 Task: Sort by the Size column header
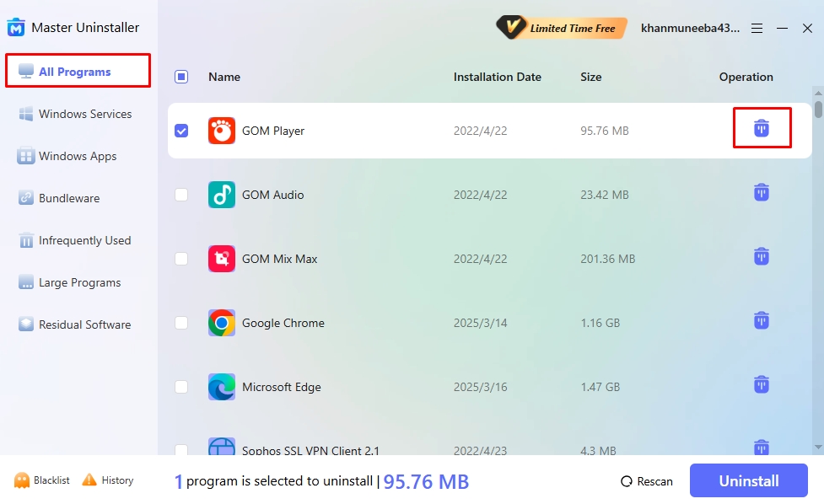(590, 77)
